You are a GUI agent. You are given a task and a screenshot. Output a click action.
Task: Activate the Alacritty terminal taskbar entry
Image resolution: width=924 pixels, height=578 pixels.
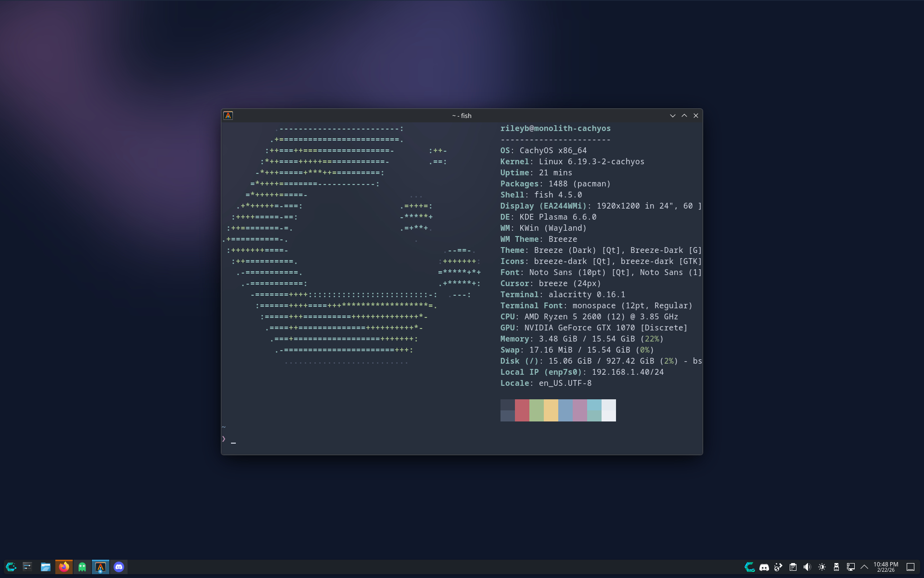tap(101, 567)
